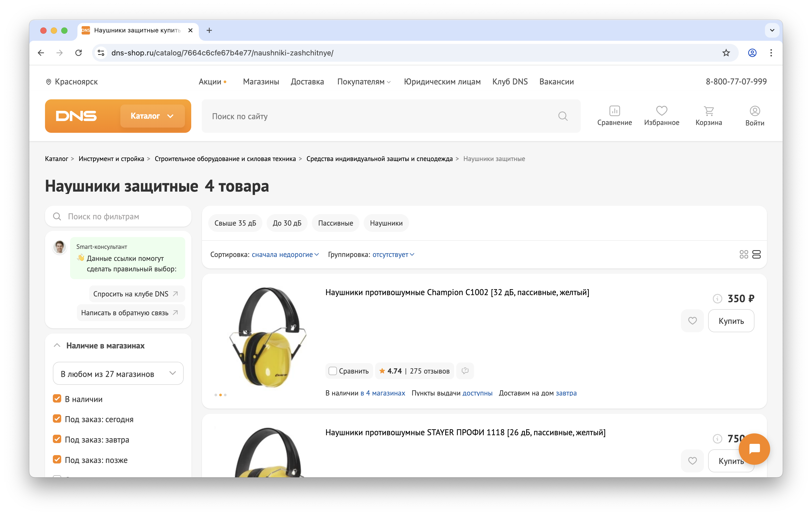Open the Доставка page

click(x=307, y=82)
